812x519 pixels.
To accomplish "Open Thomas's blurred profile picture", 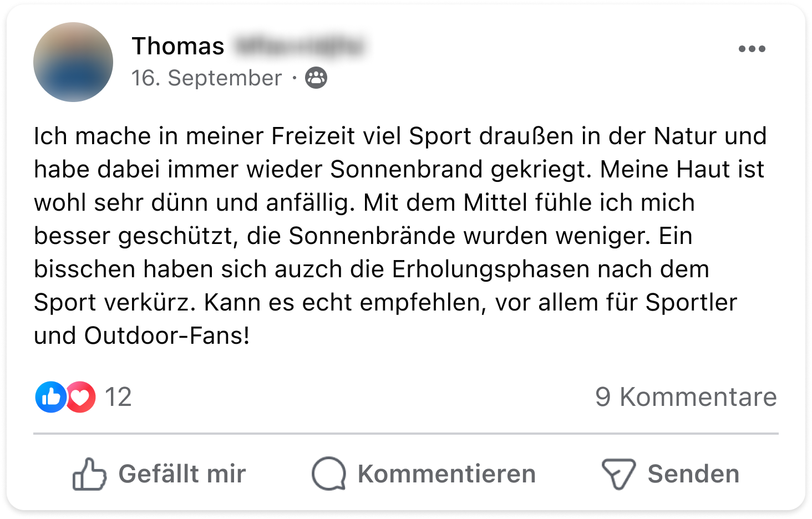I will click(x=73, y=62).
